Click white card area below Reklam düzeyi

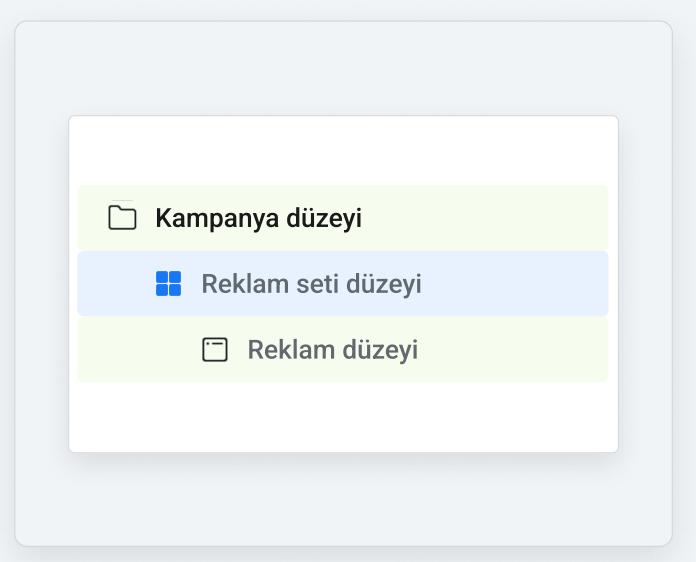click(x=343, y=416)
